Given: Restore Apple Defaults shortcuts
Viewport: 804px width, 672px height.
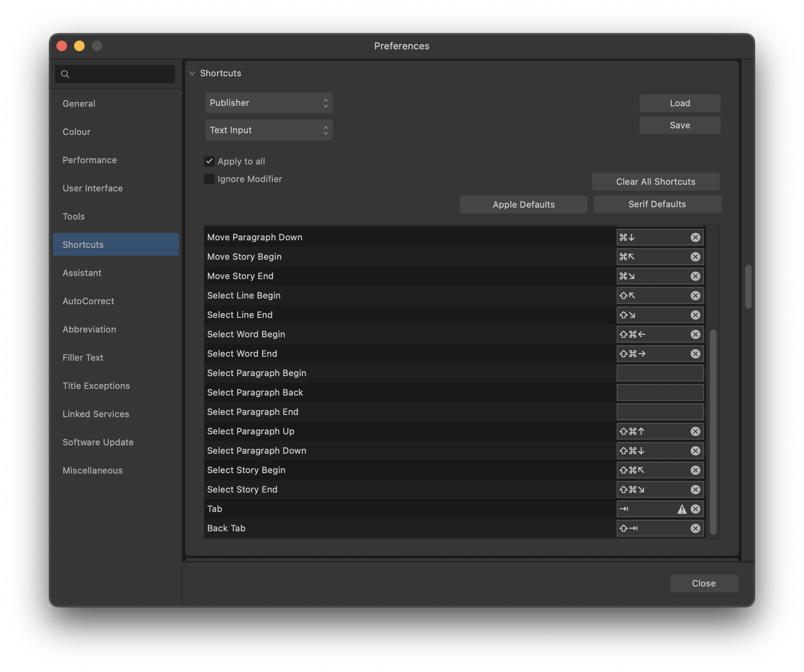Looking at the screenshot, I should tap(523, 204).
